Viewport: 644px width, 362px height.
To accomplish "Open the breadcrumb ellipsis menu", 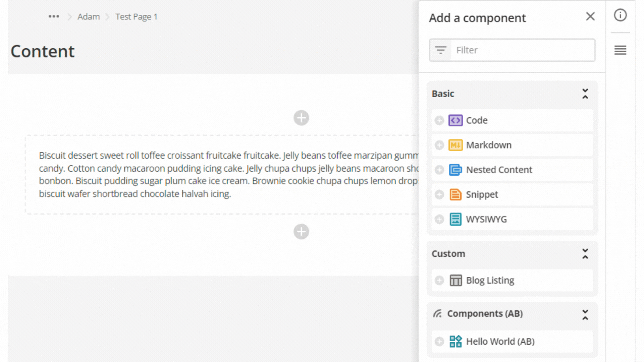I will click(54, 16).
